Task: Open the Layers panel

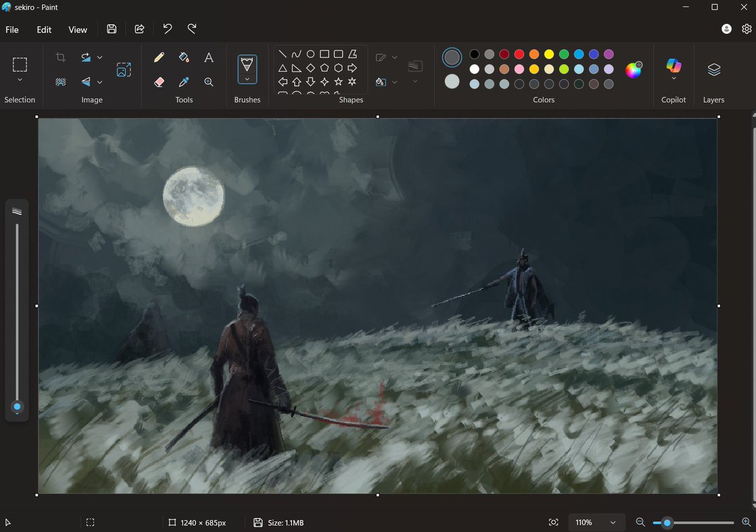Action: click(714, 69)
